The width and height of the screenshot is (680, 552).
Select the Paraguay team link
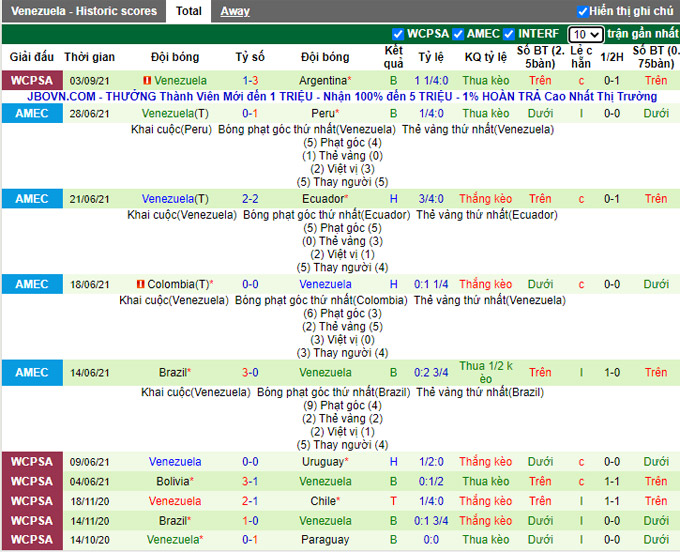click(325, 540)
